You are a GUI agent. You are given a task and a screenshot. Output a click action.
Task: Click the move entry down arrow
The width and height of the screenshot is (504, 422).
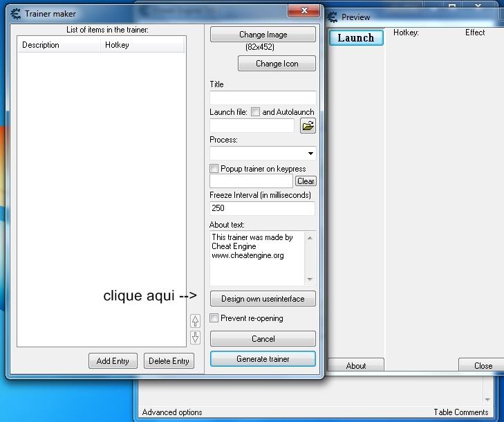pyautogui.click(x=195, y=338)
